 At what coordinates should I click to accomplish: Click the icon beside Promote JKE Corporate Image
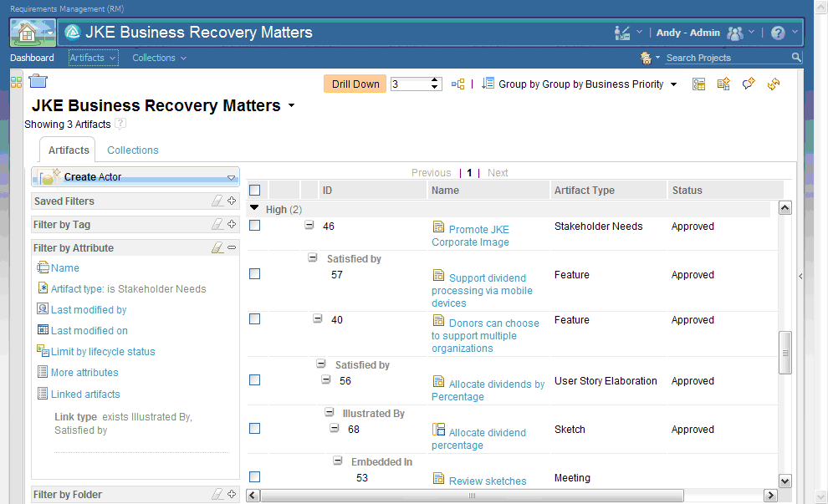(x=438, y=227)
